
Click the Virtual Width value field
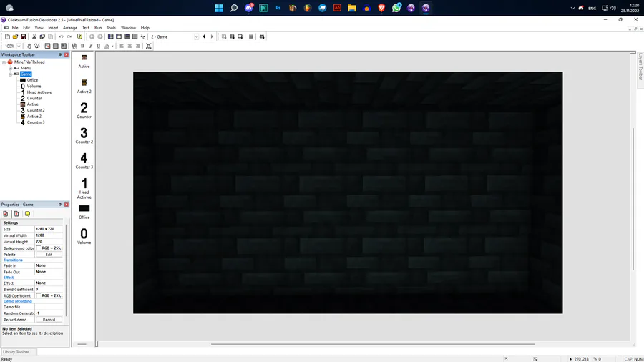coord(49,235)
